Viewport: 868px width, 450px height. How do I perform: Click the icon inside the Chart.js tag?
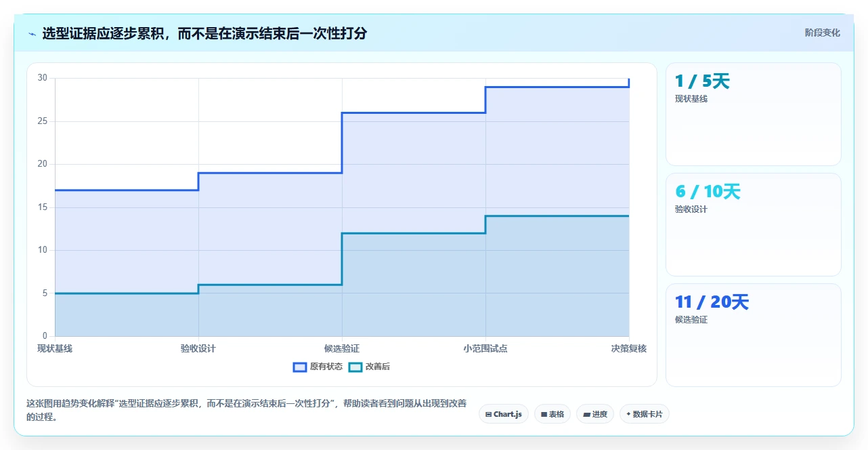coord(488,414)
